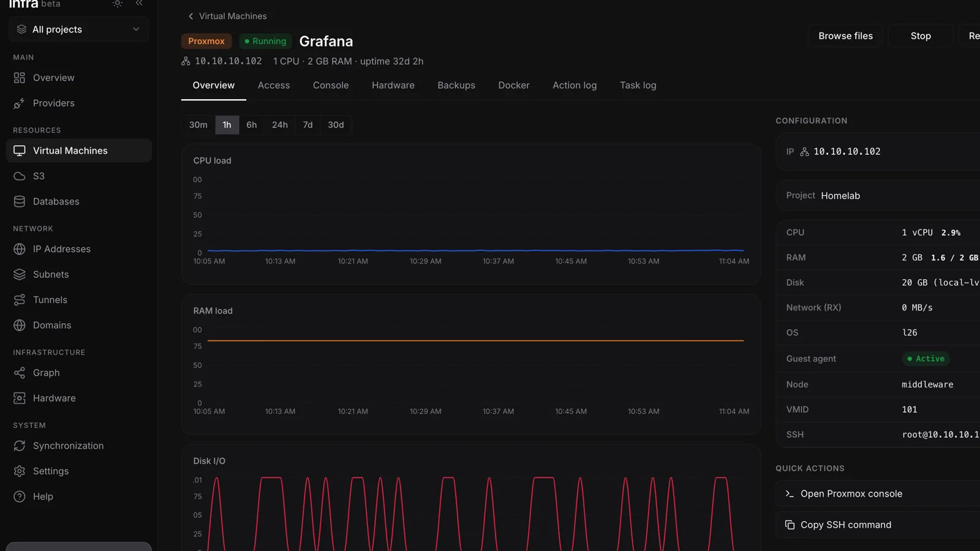Click Browse files button
Screen dimensions: 980x551
click(845, 36)
